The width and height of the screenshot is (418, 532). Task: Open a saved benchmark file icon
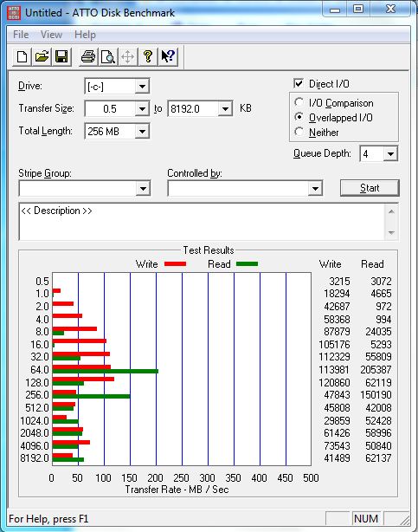42,56
